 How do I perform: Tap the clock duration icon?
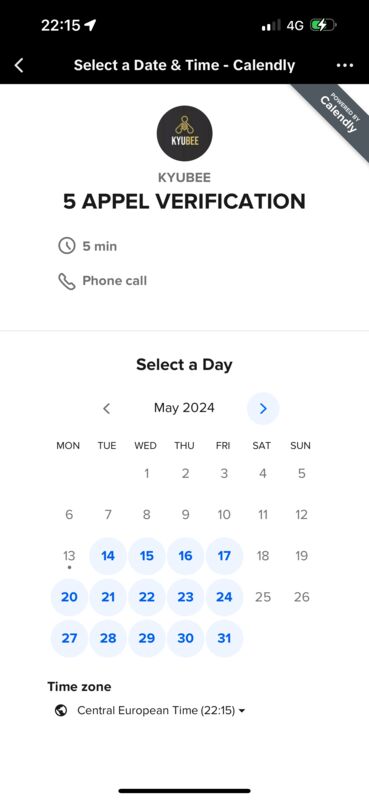point(67,246)
